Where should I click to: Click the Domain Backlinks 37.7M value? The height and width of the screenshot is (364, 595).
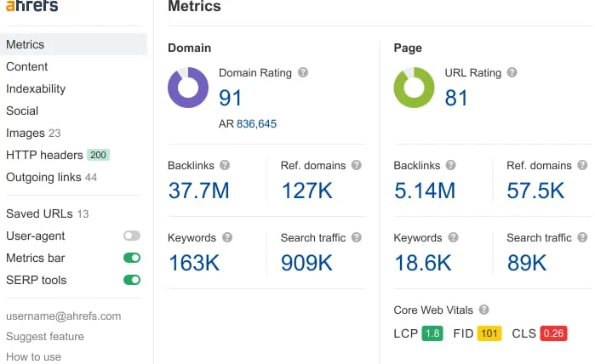tap(199, 191)
